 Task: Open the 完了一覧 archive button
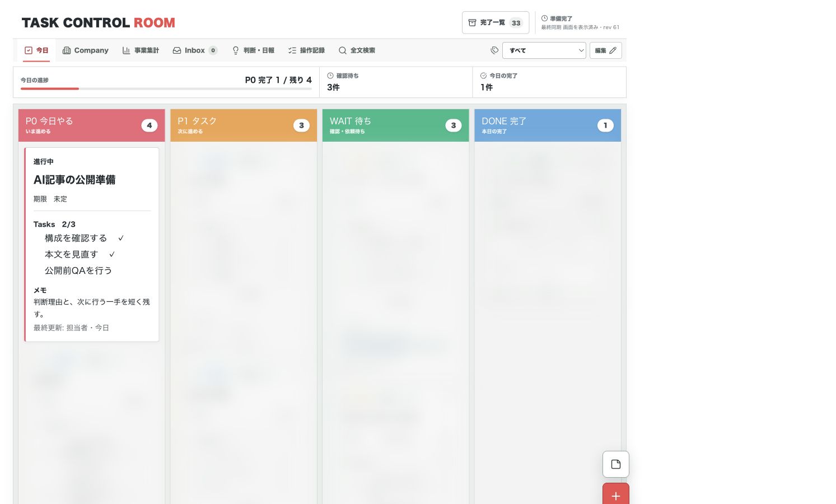tap(495, 23)
